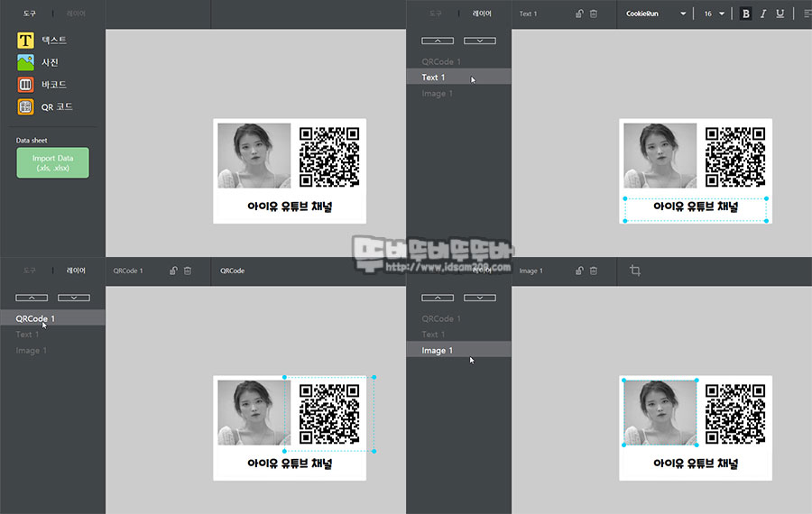Image resolution: width=812 pixels, height=514 pixels.
Task: Click the 'Text 1' name in the text toolbar
Action: (x=528, y=14)
